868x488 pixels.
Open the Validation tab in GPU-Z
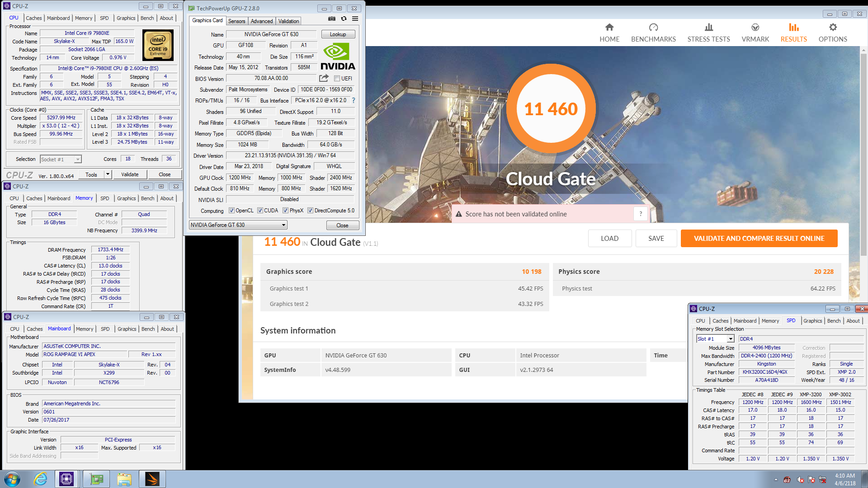tap(288, 21)
